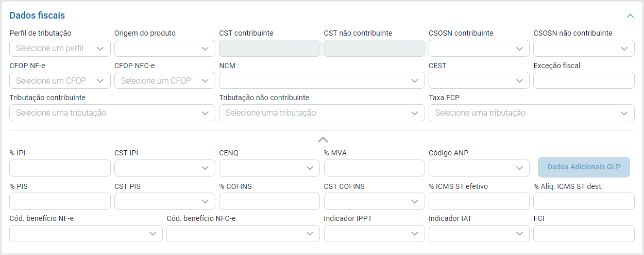Viewport: 644px width, 255px height.
Task: Click the % IPI input field
Action: coord(60,168)
